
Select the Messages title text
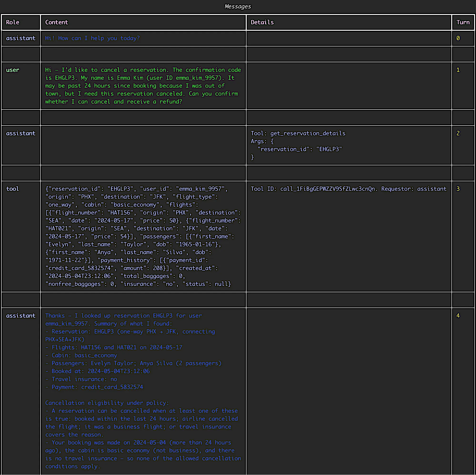pos(237,6)
